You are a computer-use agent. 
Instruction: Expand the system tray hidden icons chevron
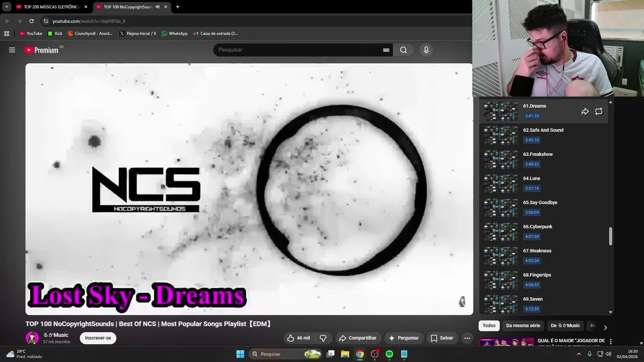(x=579, y=354)
